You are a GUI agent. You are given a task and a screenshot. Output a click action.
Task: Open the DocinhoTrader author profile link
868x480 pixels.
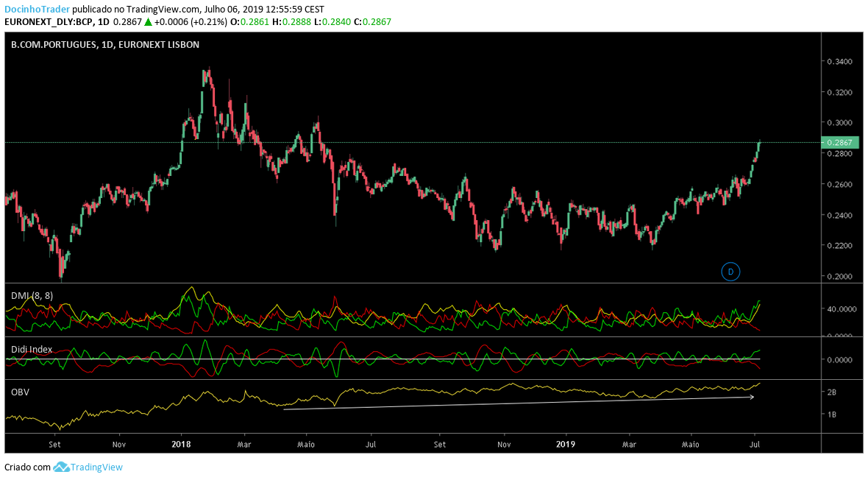click(37, 10)
